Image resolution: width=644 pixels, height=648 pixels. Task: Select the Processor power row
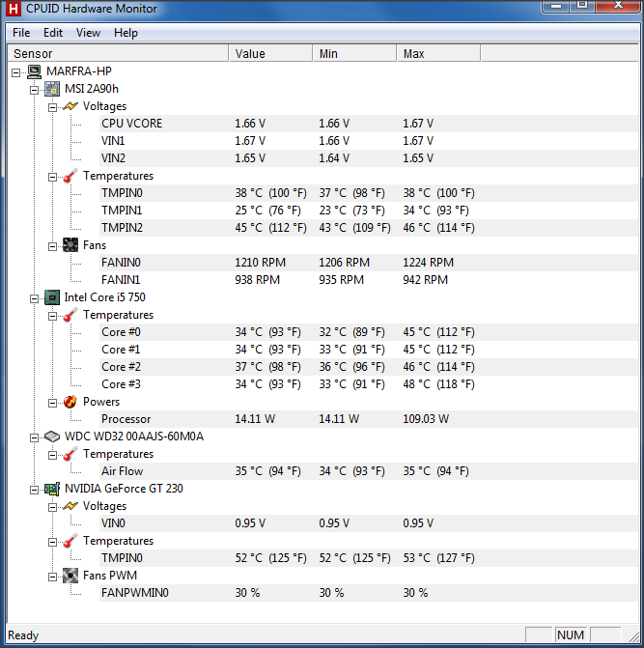tap(369, 419)
